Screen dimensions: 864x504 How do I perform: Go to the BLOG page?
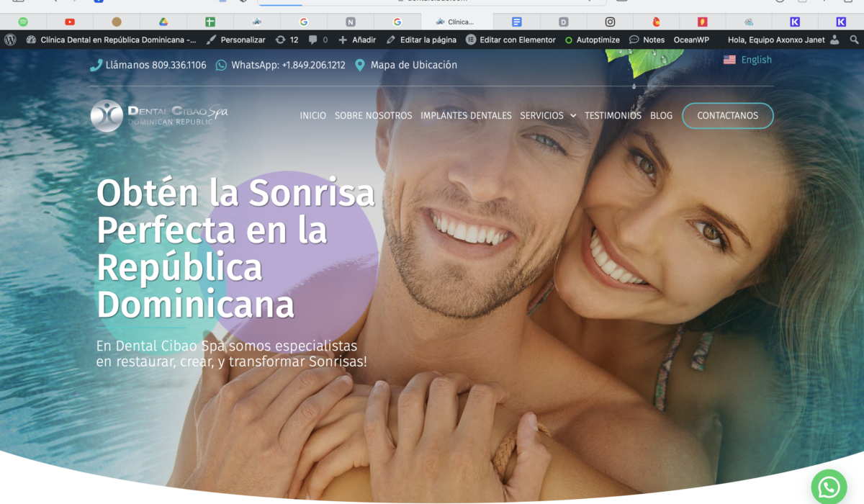[x=661, y=115]
